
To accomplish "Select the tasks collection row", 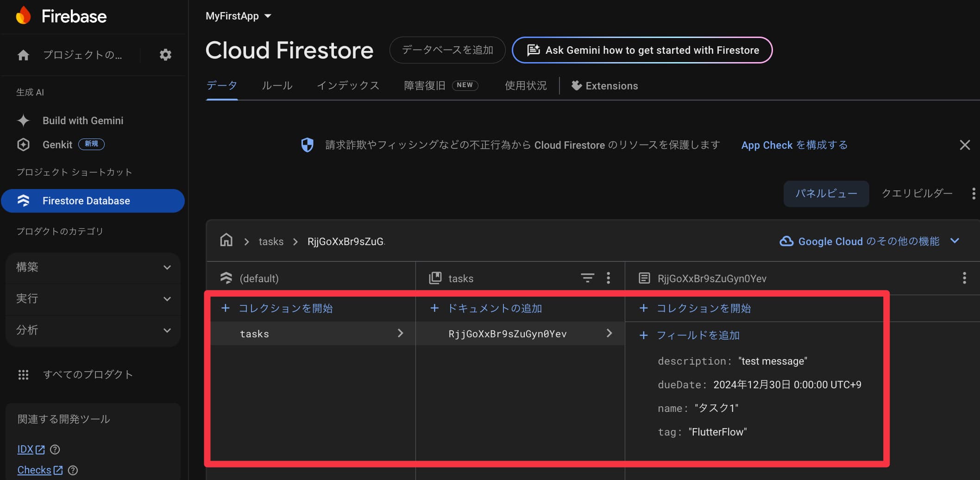I will coord(313,334).
